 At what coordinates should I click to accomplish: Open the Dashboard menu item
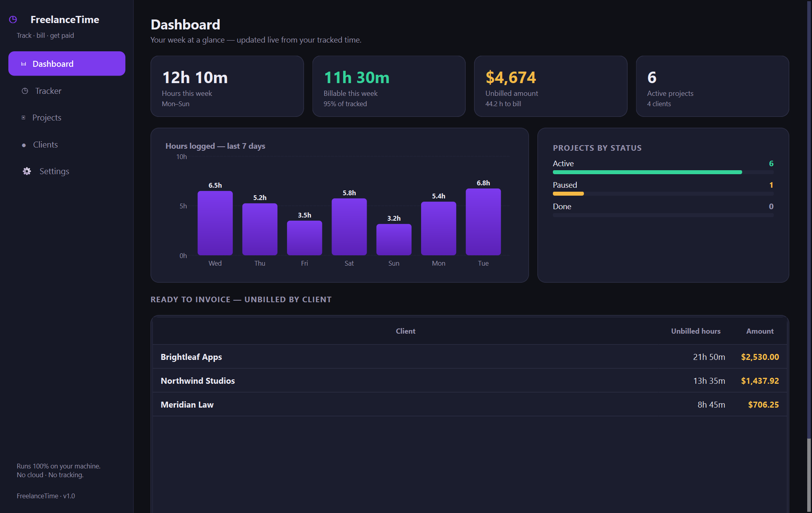67,64
